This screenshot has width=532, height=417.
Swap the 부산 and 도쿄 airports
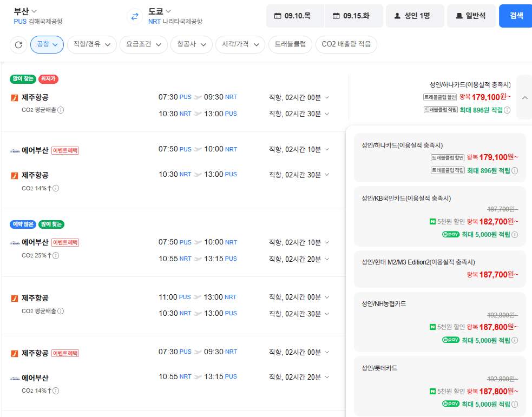135,16
